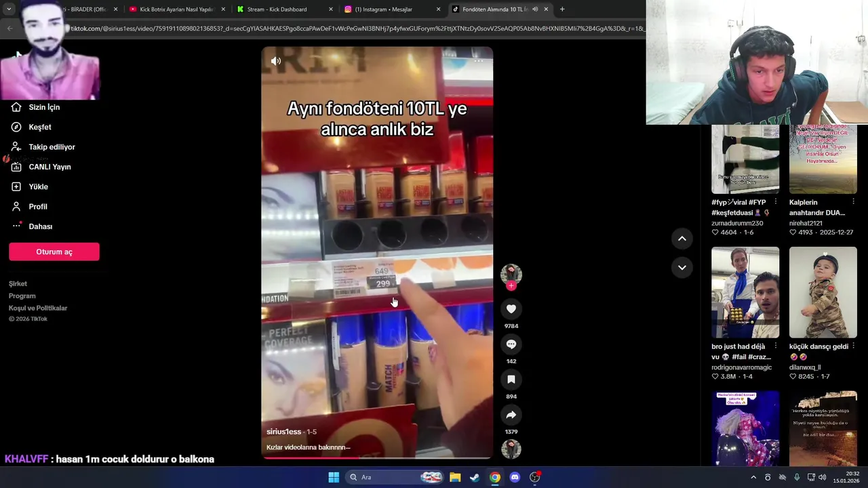This screenshot has height=488, width=868.
Task: Follow creator via red plus badge
Action: click(511, 285)
